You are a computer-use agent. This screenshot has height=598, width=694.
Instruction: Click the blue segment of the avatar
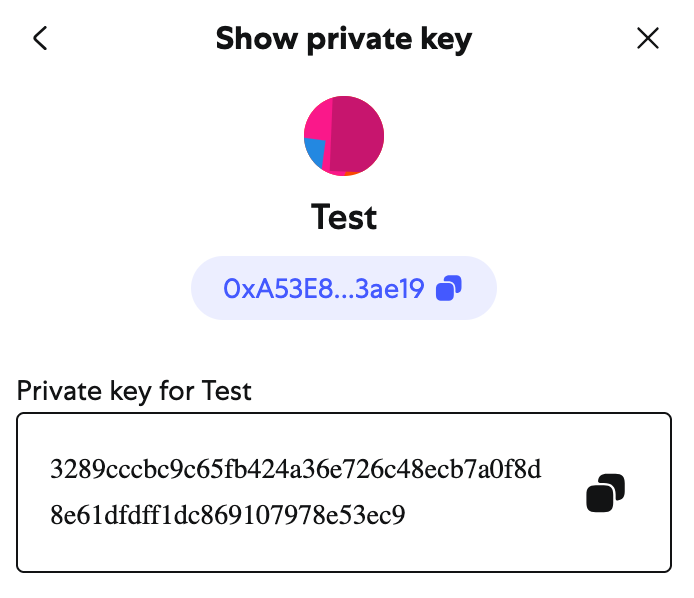coord(315,153)
